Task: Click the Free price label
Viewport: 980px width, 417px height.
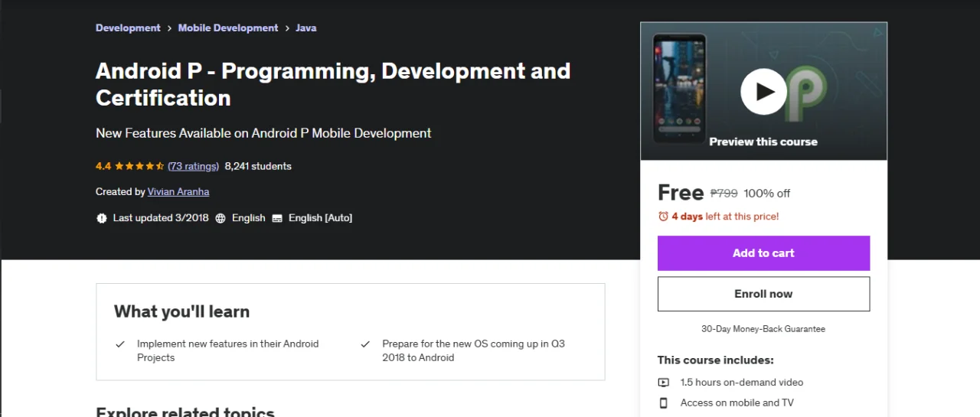Action: [681, 193]
